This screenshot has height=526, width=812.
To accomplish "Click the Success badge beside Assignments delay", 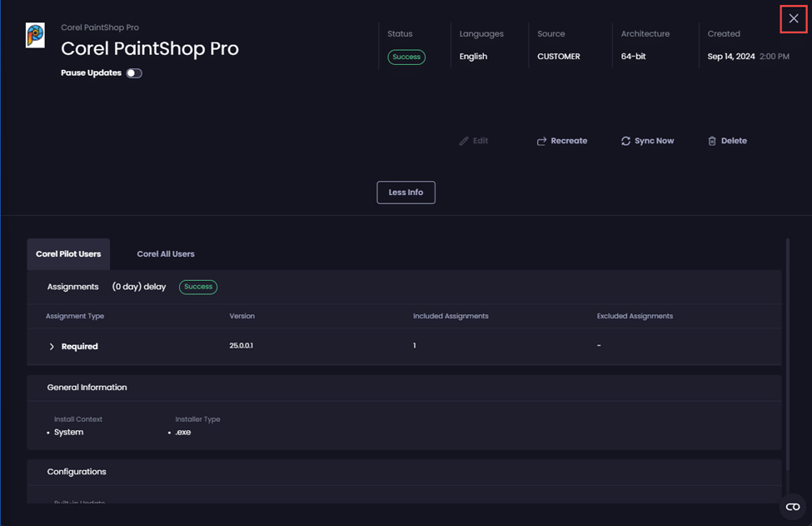I will 198,287.
